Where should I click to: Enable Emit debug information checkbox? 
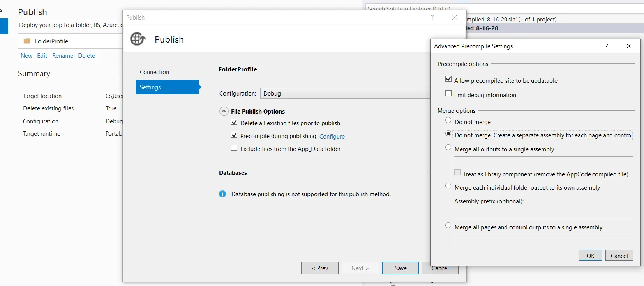point(448,94)
